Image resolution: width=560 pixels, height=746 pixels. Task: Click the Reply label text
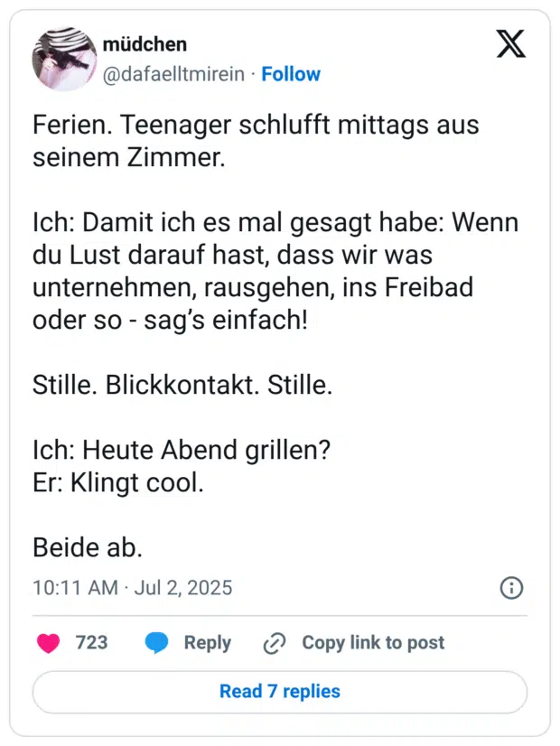(x=208, y=643)
